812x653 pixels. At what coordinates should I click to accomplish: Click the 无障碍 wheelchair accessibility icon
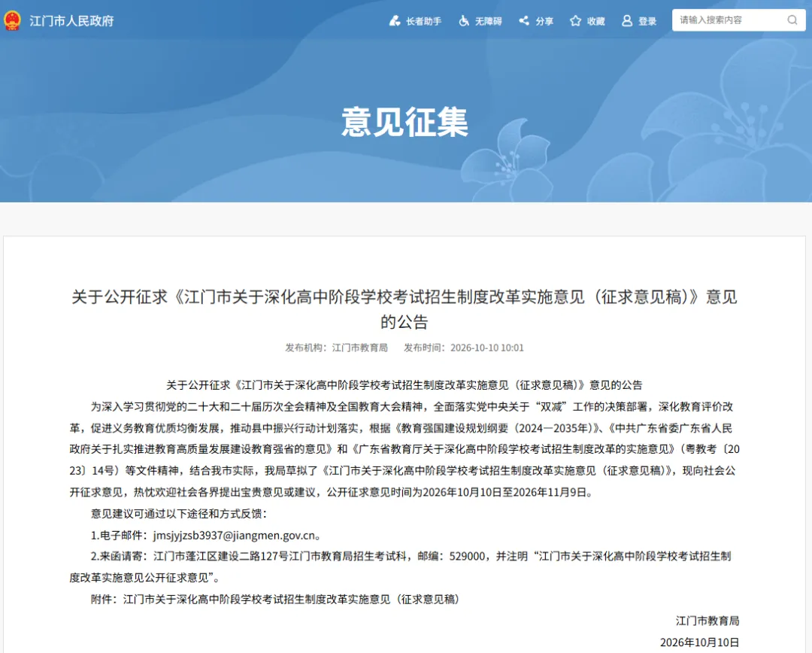click(464, 21)
